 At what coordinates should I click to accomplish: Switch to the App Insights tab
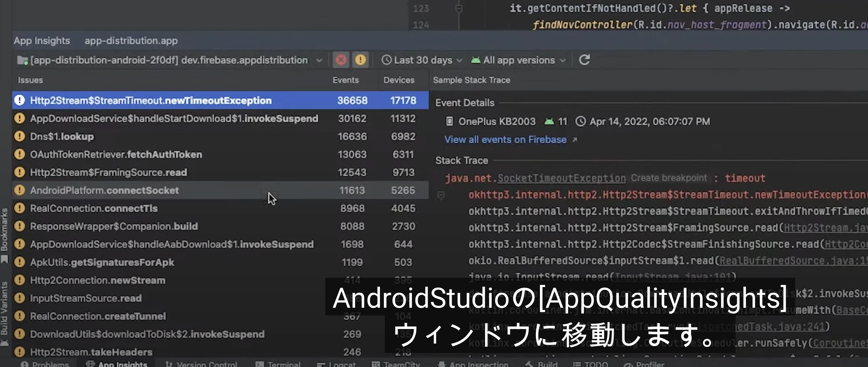[42, 41]
